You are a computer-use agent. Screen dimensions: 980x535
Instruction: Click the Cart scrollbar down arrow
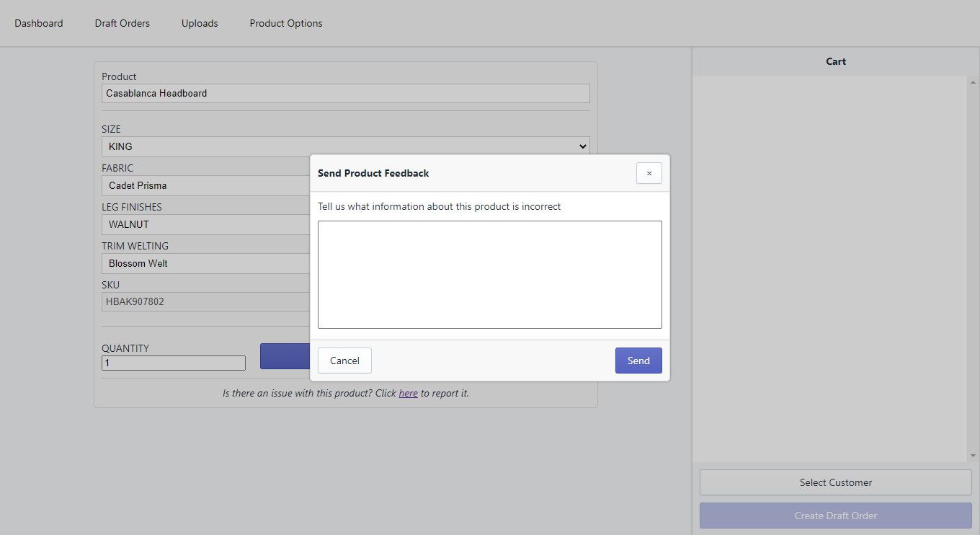(973, 456)
